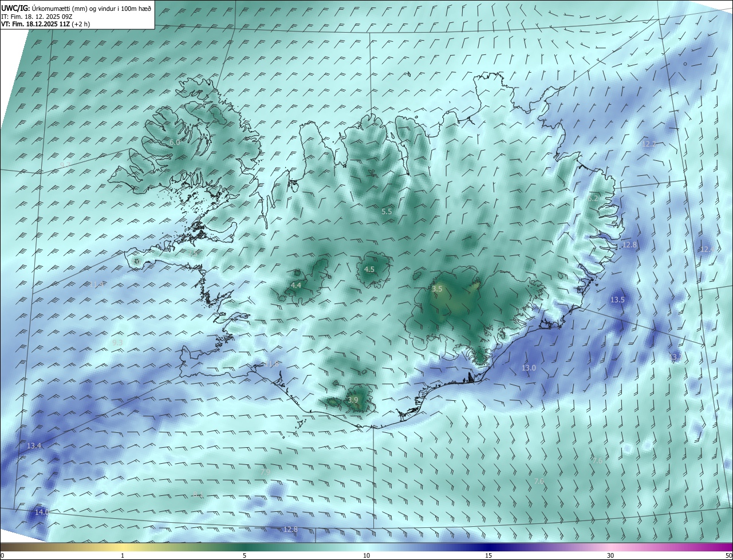
Task: Click the map title 'Úrkomumætti (mm) og vindur í 100m hæð'
Action: coord(91,9)
